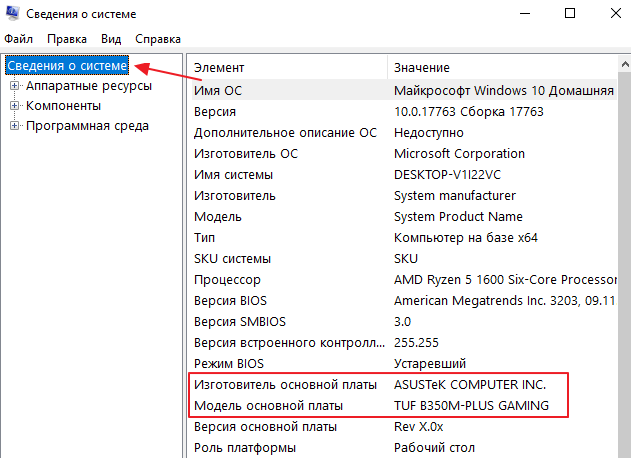Expand the Компоненты tree node
The width and height of the screenshot is (631, 458).
coord(15,106)
